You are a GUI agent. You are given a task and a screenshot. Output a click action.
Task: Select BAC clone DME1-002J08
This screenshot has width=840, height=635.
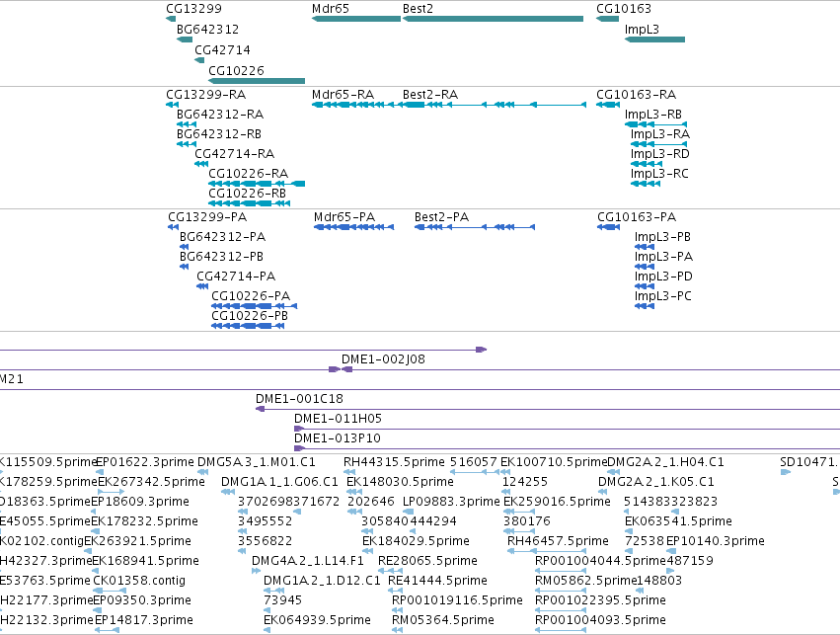click(383, 359)
